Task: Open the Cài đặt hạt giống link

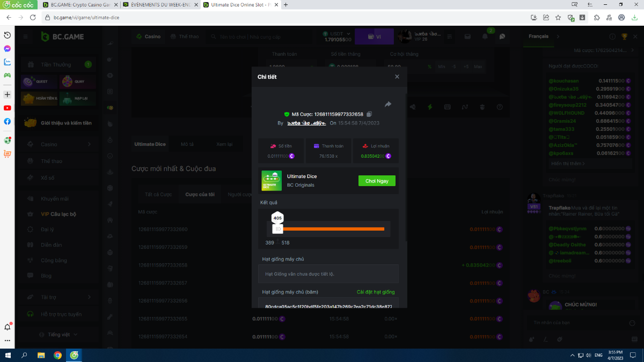Action: tap(375, 292)
